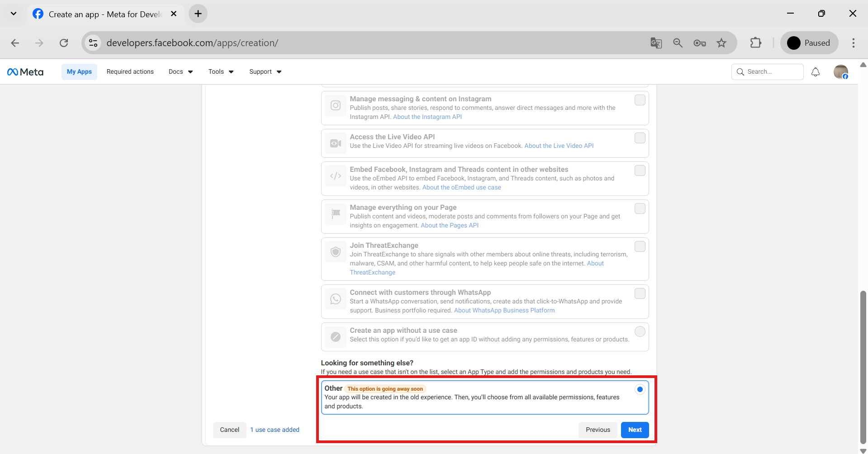This screenshot has width=868, height=454.
Task: Expand the Docs dropdown
Action: pyautogui.click(x=181, y=72)
